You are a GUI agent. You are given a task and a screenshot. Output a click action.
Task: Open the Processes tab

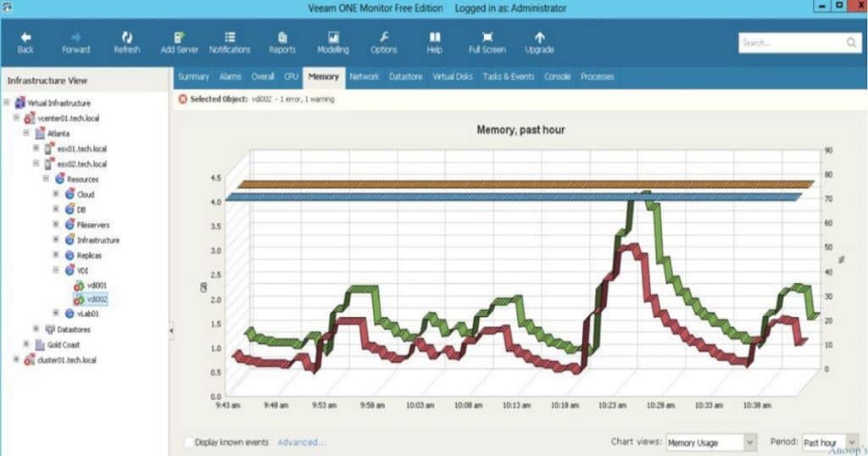598,77
